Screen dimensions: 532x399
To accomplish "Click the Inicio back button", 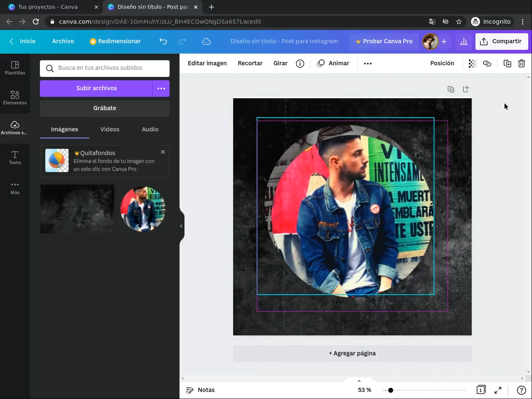I will 22,41.
